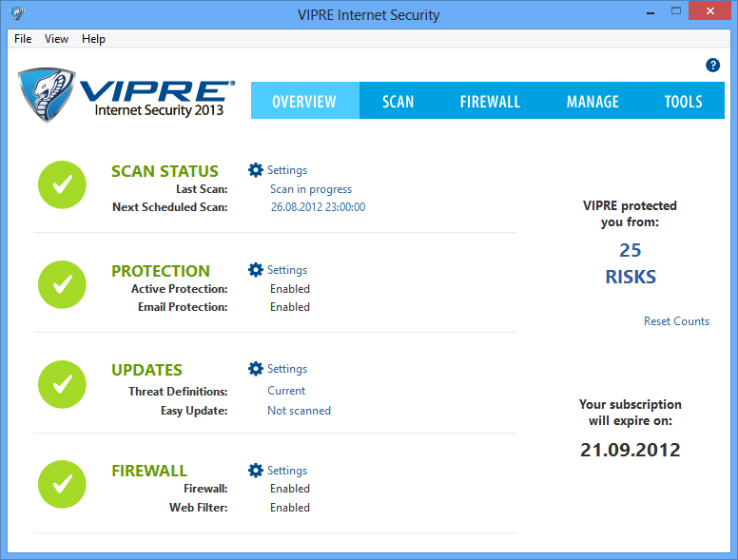
Task: Open the Firewall Settings link
Action: pyautogui.click(x=287, y=470)
